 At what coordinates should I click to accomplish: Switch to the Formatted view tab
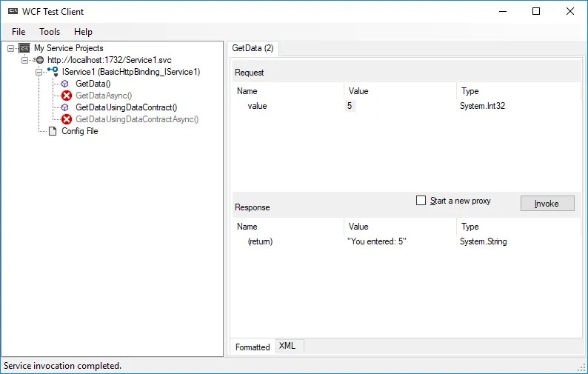click(x=253, y=347)
